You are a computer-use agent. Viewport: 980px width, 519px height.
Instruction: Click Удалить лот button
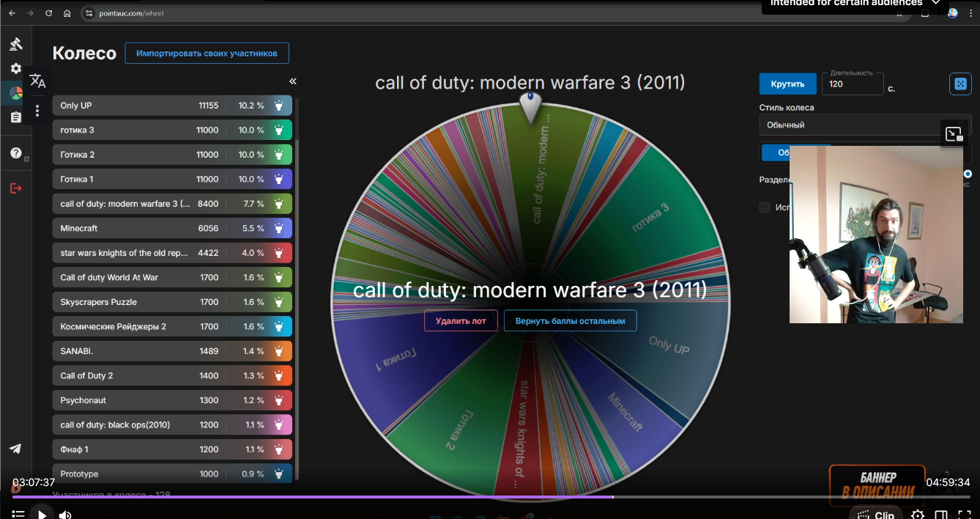[461, 320]
